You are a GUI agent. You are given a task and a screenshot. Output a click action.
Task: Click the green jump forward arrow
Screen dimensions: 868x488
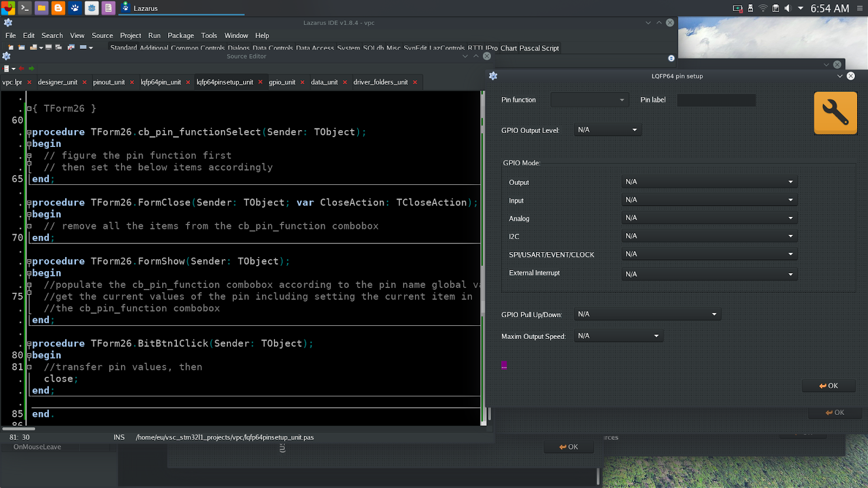click(x=31, y=69)
